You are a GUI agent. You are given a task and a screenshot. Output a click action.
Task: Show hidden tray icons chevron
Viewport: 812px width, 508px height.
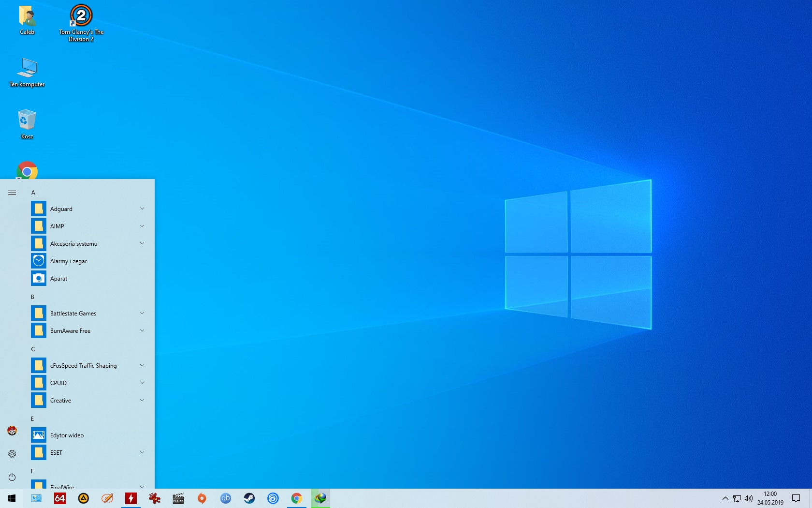[x=725, y=498]
